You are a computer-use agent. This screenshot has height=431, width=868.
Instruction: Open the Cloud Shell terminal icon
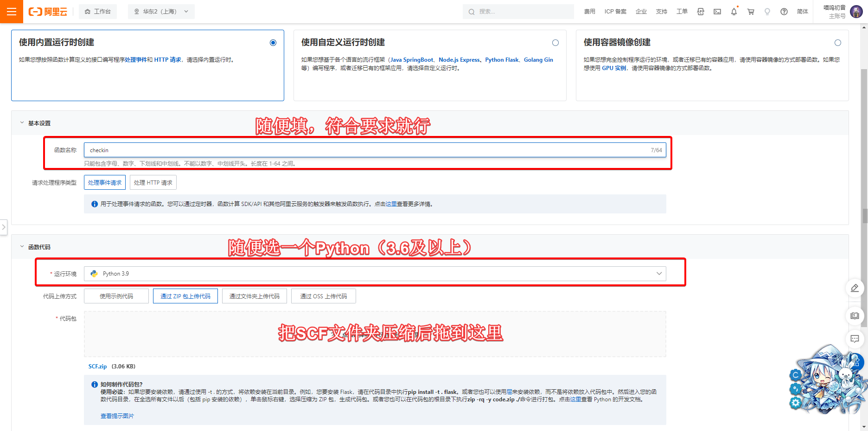(717, 12)
